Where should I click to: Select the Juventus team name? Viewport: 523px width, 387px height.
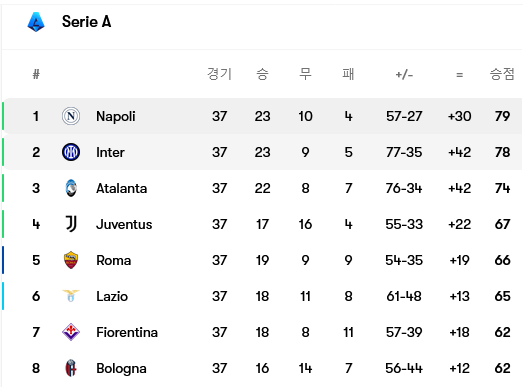coord(124,224)
